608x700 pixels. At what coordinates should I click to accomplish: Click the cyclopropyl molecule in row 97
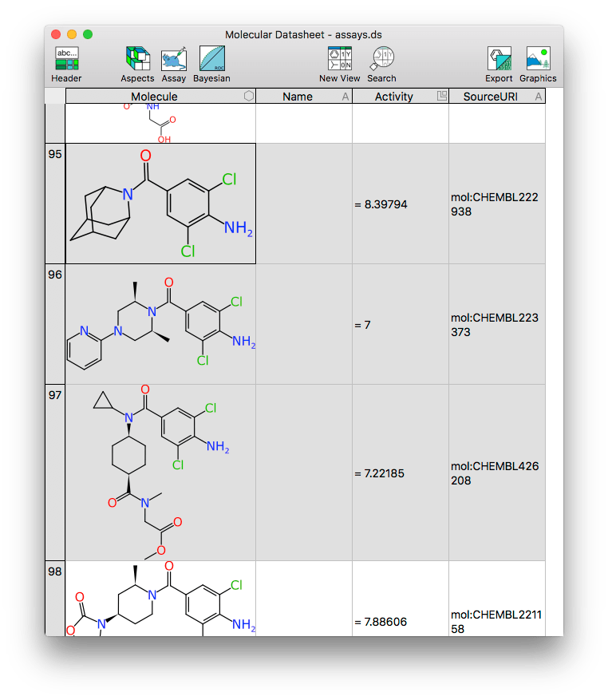(x=160, y=473)
